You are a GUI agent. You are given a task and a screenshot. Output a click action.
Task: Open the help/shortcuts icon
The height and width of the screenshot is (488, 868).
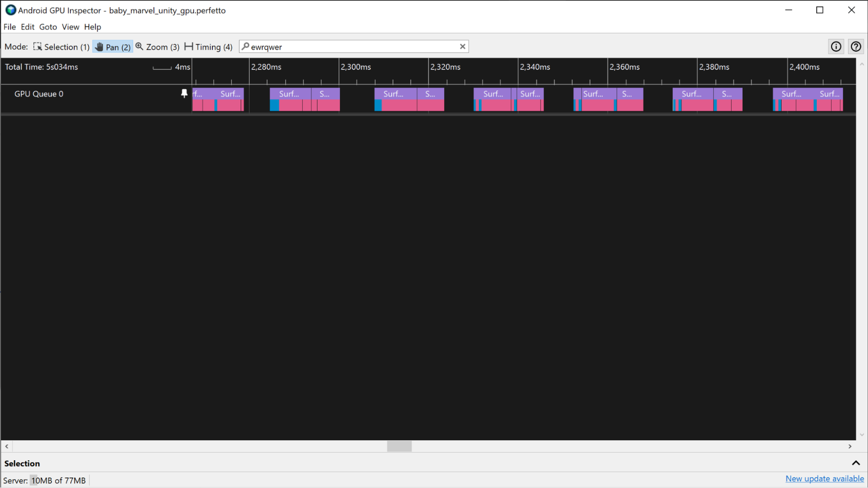856,46
